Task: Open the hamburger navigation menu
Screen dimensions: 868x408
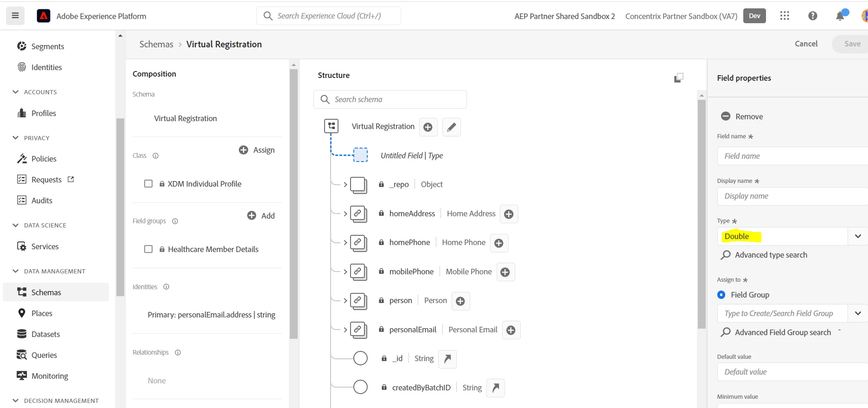Action: pyautogui.click(x=15, y=16)
